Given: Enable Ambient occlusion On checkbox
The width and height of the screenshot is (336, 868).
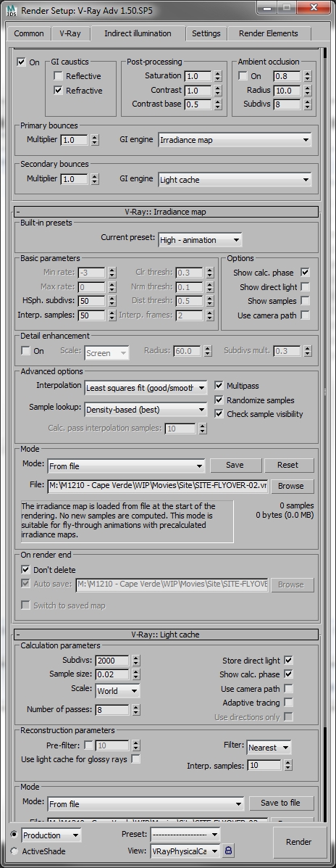Looking at the screenshot, I should coord(243,76).
